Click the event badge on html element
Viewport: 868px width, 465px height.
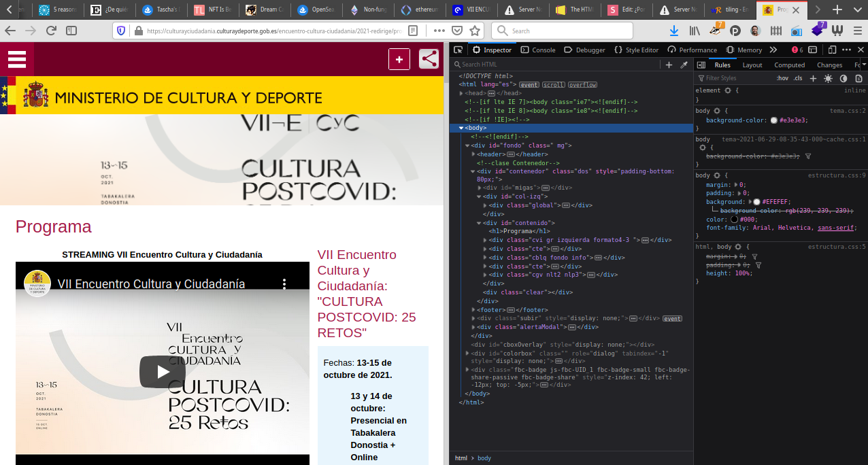[x=529, y=85]
